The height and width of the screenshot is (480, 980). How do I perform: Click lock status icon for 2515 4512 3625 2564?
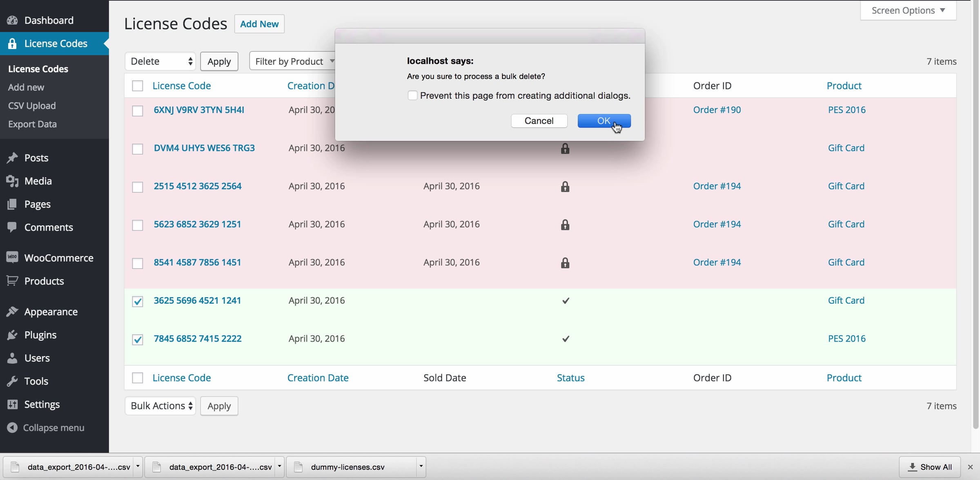[x=565, y=187]
